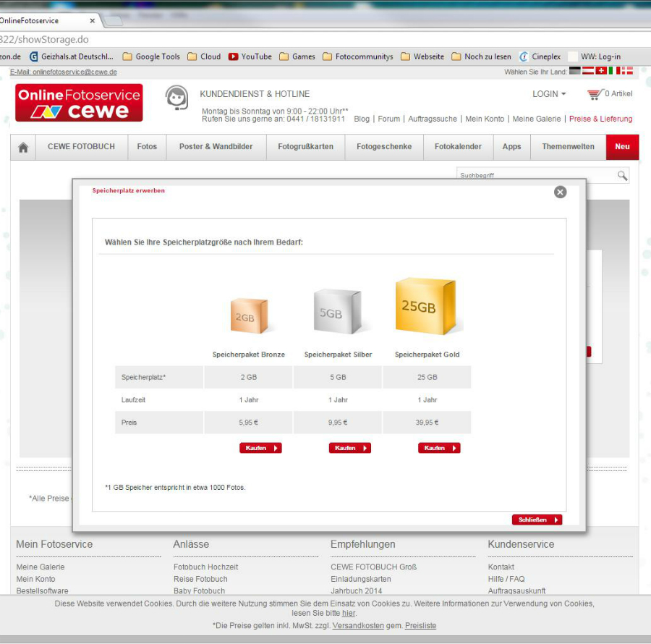Open the Meine Galerie header link
The image size is (651, 644).
(x=537, y=119)
